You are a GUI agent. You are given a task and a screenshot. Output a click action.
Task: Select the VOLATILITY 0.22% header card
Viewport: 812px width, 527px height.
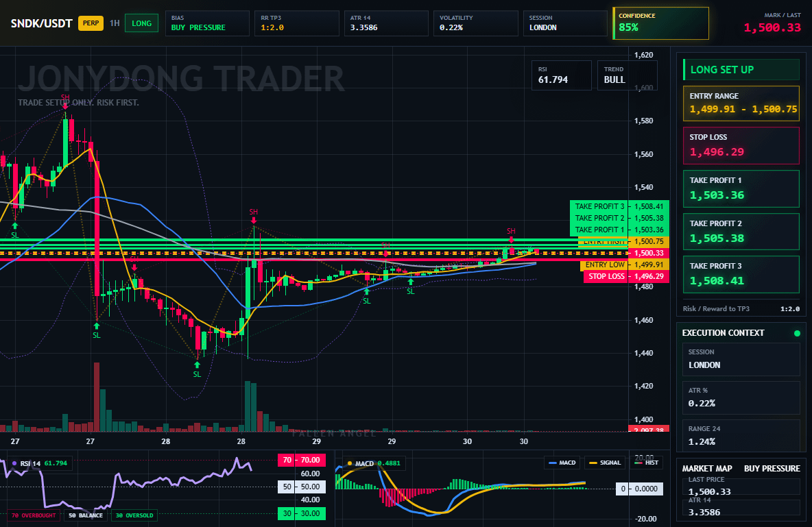[x=475, y=23]
